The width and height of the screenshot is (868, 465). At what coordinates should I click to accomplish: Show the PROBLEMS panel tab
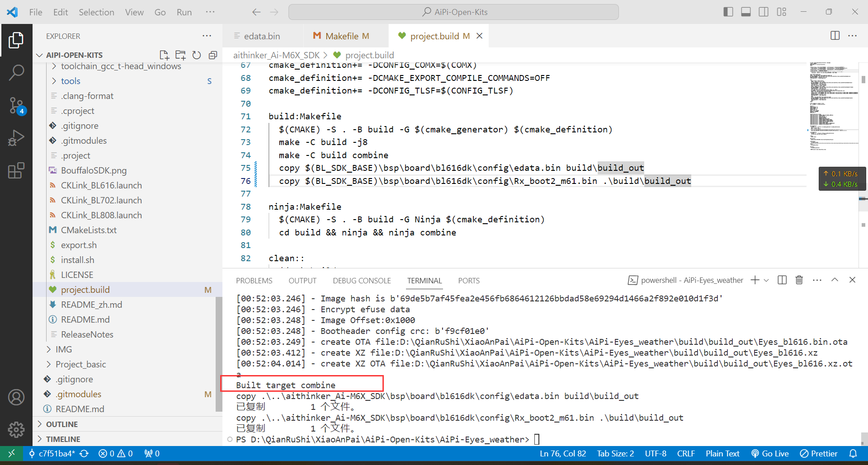[254, 281]
